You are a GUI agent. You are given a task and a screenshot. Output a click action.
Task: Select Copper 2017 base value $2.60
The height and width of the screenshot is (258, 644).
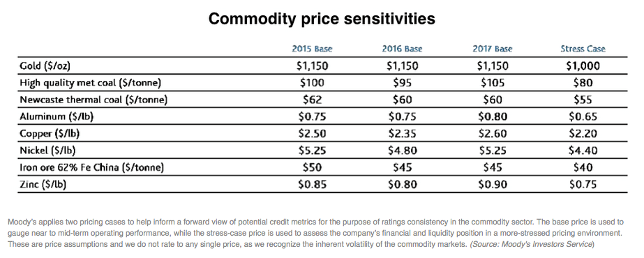click(x=493, y=134)
